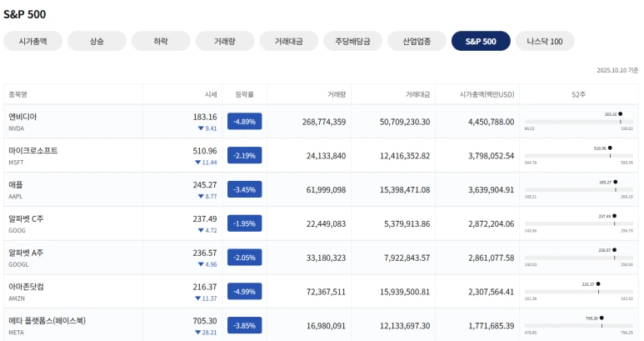Click the down arrow change 28.21 for META

206,333
